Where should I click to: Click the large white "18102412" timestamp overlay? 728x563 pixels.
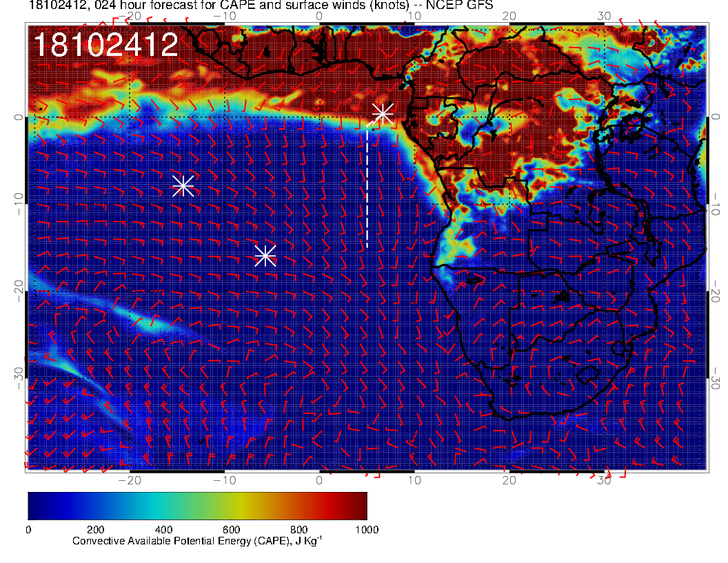click(x=105, y=46)
